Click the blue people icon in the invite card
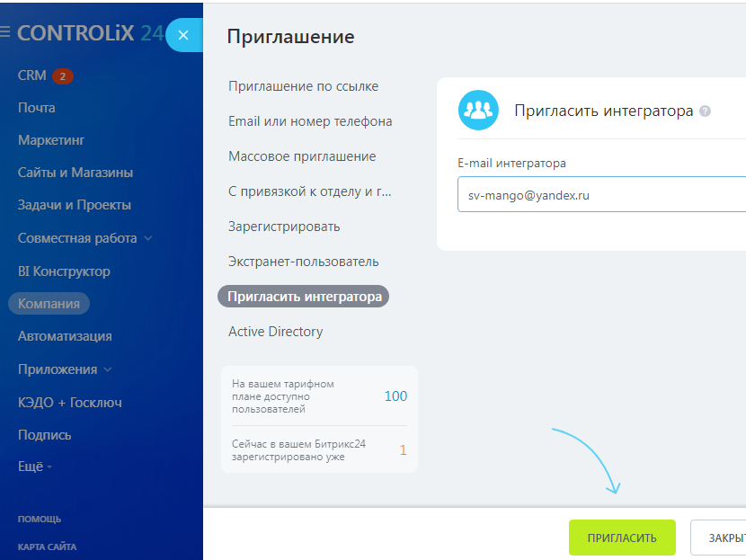 point(478,110)
